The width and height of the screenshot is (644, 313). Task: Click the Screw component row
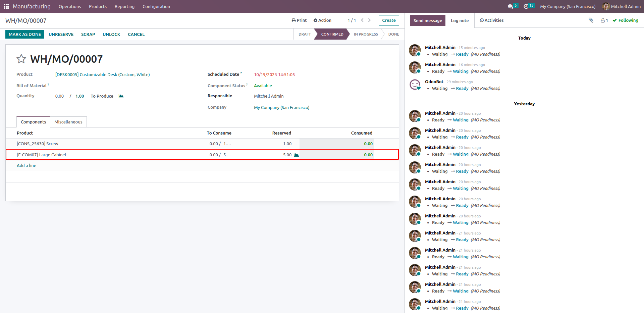(x=202, y=144)
